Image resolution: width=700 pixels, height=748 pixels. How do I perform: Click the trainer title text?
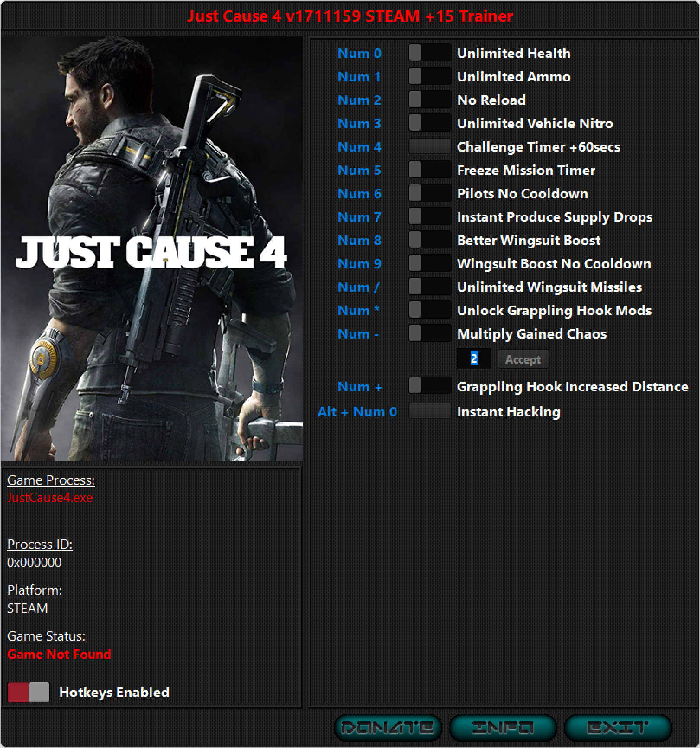pos(350,16)
